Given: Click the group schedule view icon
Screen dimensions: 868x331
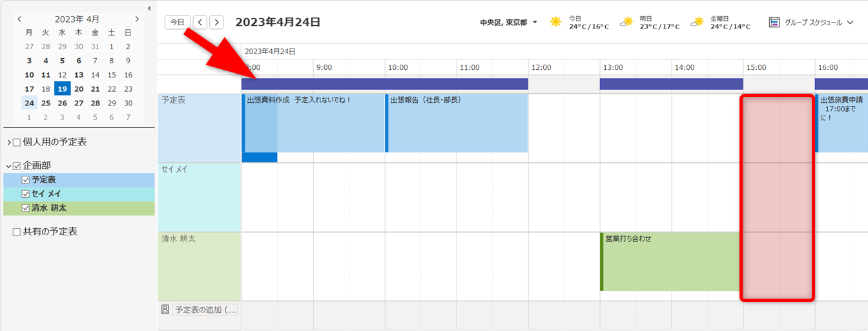Looking at the screenshot, I should [x=774, y=22].
